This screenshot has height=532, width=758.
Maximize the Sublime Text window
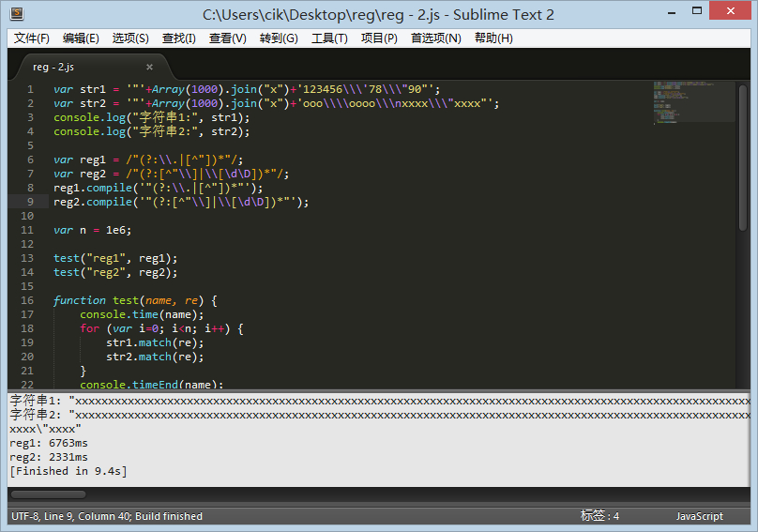point(697,10)
